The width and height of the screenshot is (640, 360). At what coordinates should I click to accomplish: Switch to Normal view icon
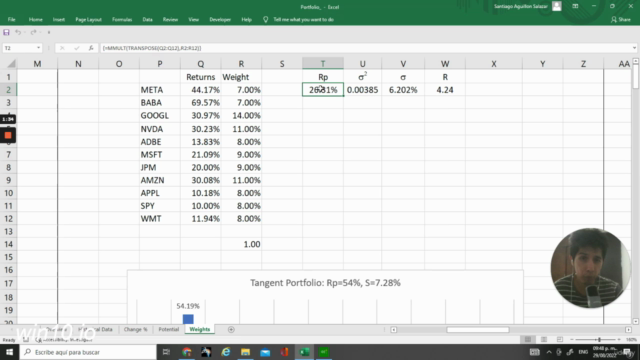[x=528, y=340]
